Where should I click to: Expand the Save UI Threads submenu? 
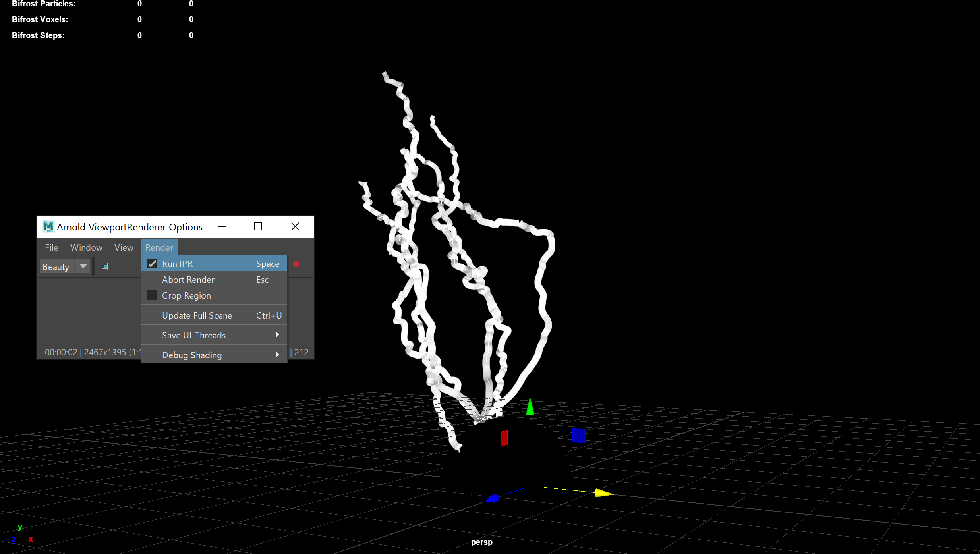pyautogui.click(x=193, y=335)
